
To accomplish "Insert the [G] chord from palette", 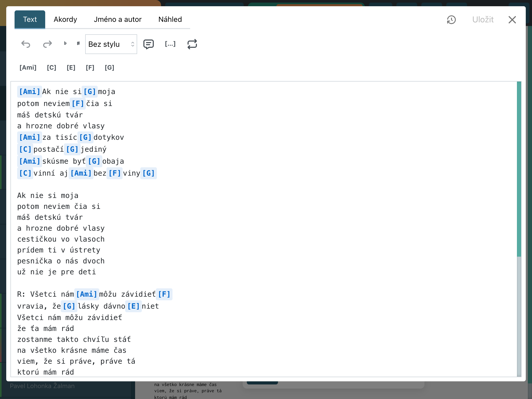I will 110,68.
